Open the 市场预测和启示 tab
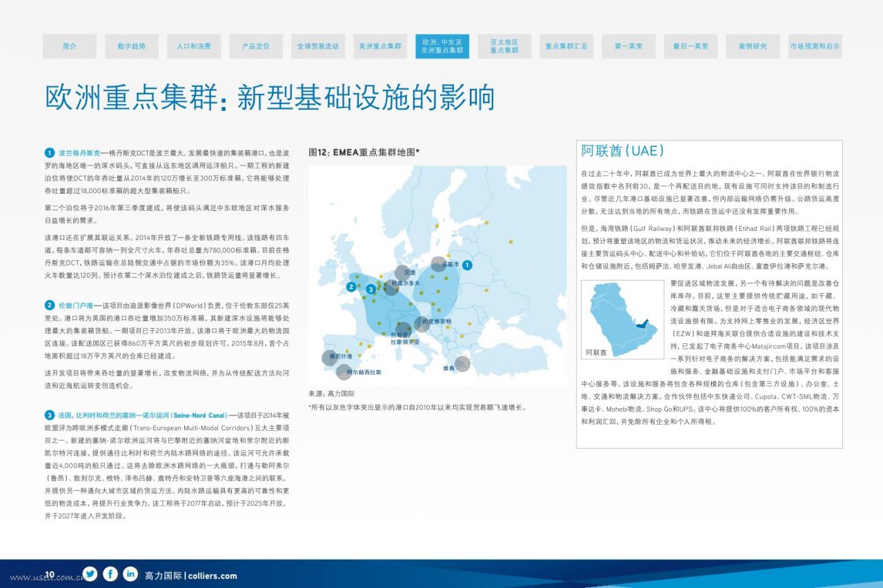Image resolution: width=883 pixels, height=588 pixels. click(815, 46)
